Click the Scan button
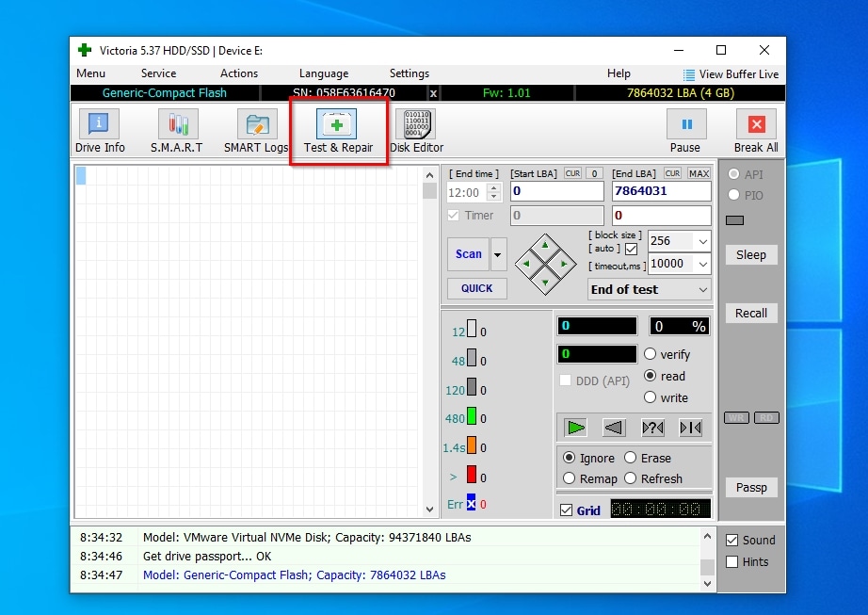868x615 pixels. click(x=468, y=254)
